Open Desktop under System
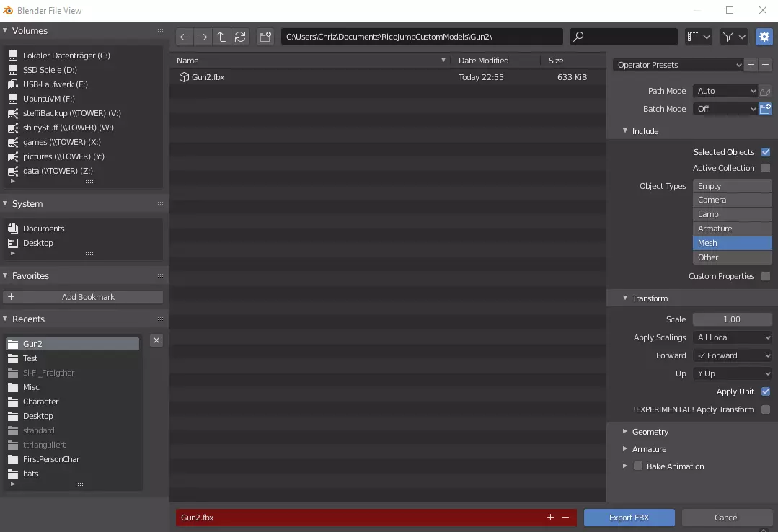This screenshot has height=532, width=778. 82,243
